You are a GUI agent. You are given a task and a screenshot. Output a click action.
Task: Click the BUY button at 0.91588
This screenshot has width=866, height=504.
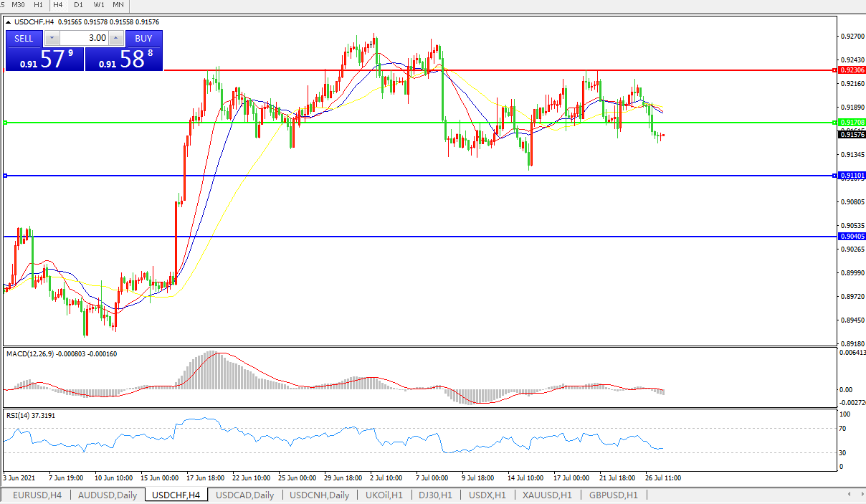tap(143, 38)
